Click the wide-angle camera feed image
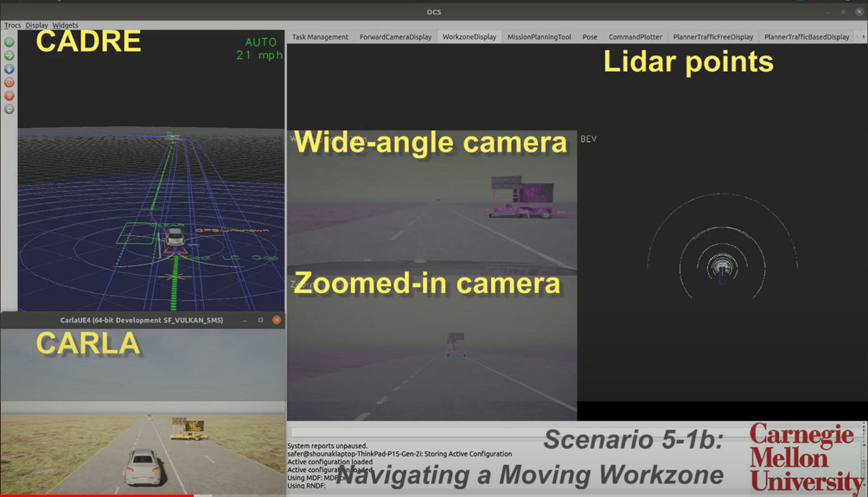The image size is (868, 497). pos(432,202)
